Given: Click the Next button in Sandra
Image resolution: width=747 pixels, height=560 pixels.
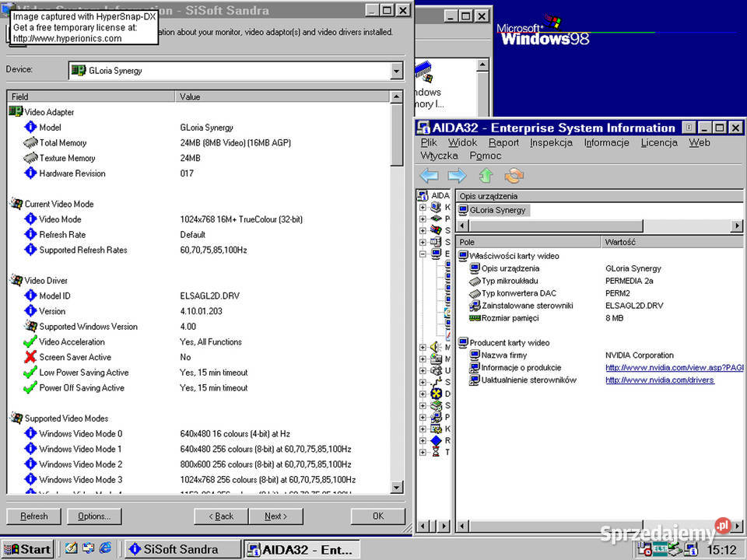Looking at the screenshot, I should pos(275,516).
